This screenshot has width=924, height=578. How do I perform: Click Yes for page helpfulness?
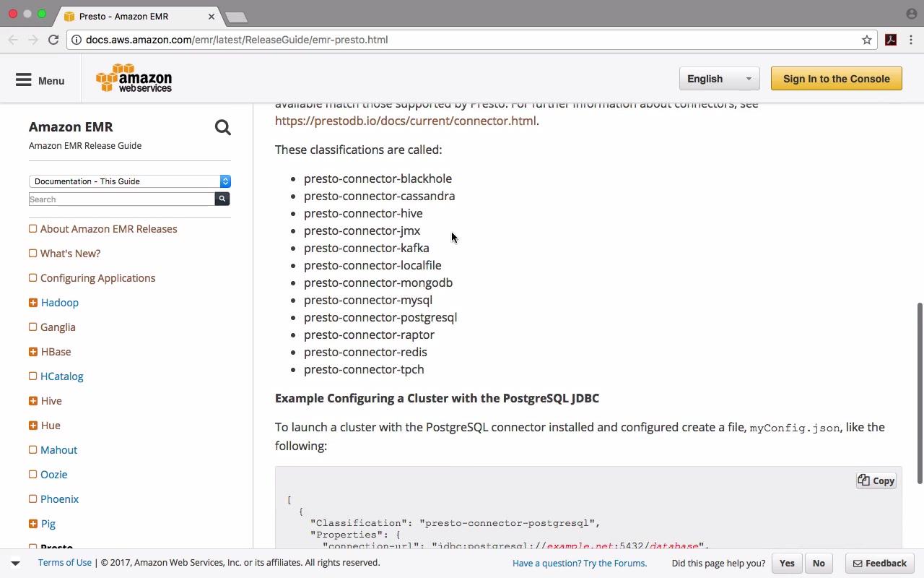787,563
